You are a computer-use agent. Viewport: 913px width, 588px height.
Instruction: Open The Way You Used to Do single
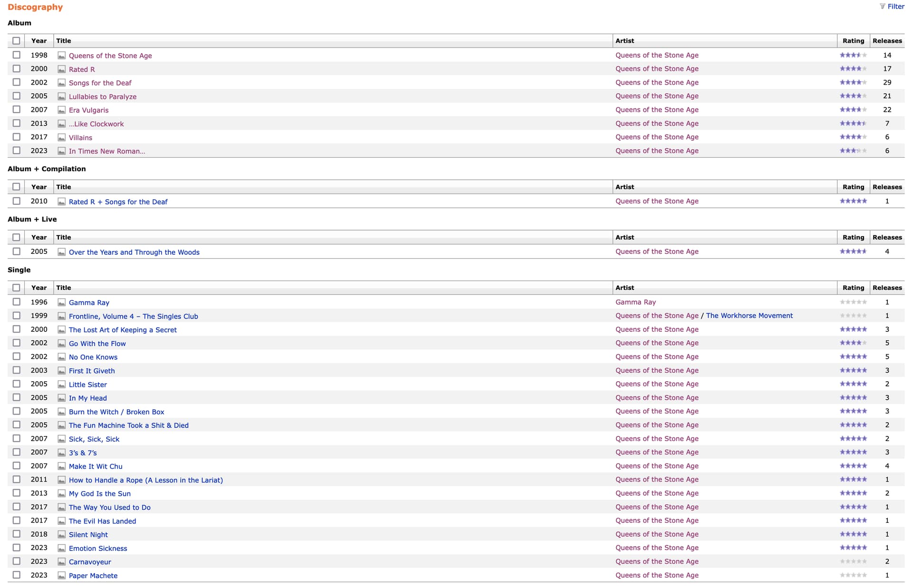(x=110, y=508)
